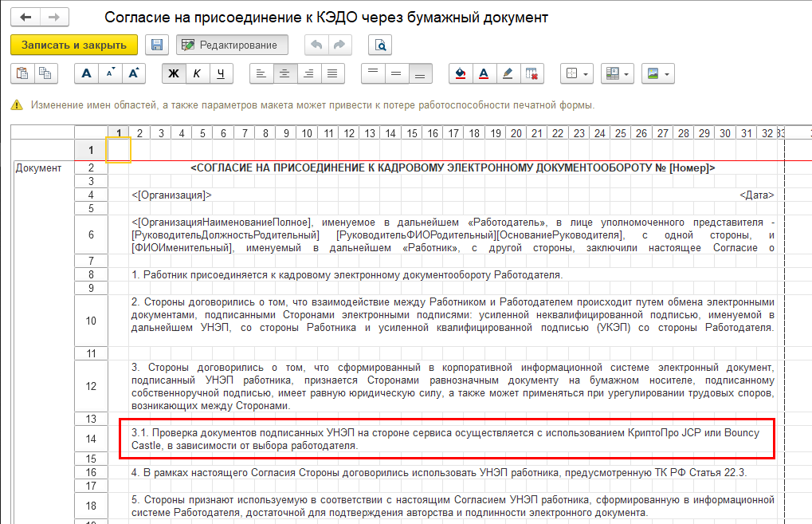
Task: Open print preview with the magnifier icon
Action: coord(380,45)
